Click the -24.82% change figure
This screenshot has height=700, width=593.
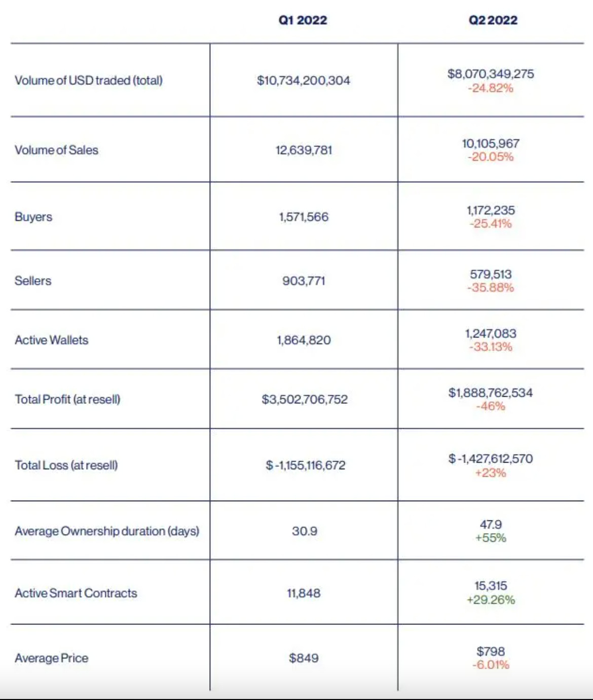491,88
